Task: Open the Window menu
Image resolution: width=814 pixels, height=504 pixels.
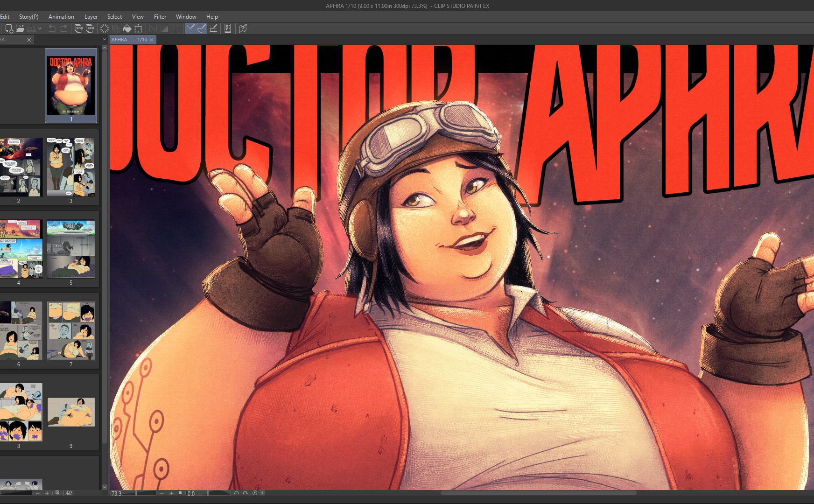Action: [x=186, y=17]
